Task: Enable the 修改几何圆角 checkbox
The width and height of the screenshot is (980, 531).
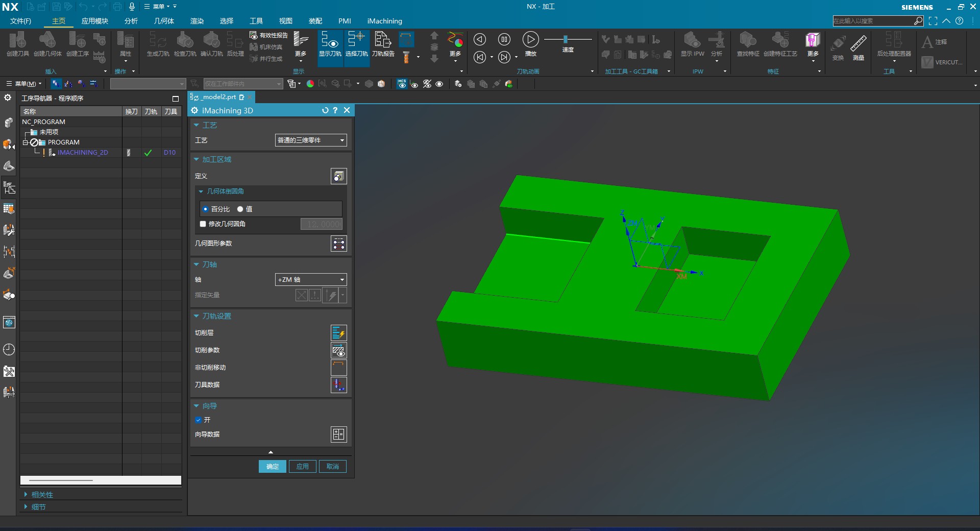Action: [203, 224]
